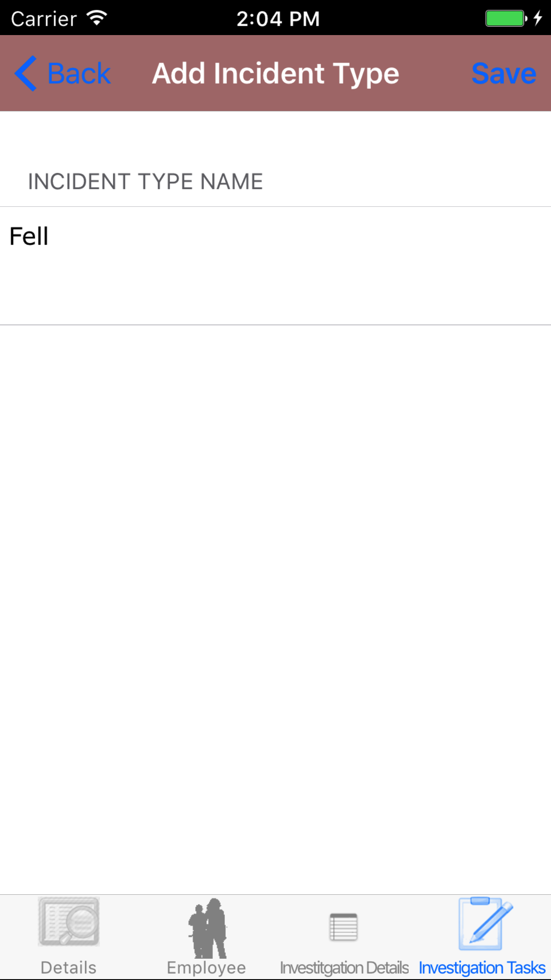Image resolution: width=551 pixels, height=980 pixels.
Task: Switch to the Details tab label
Action: click(x=69, y=968)
